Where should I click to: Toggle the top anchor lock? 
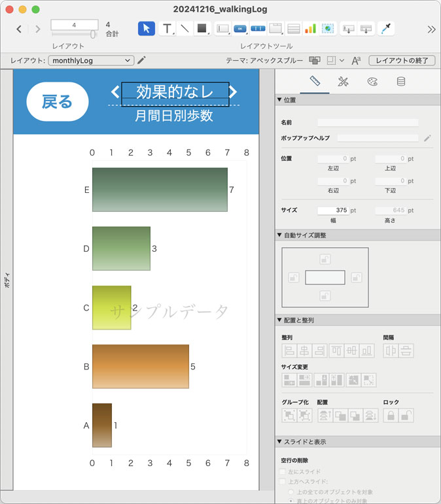click(x=325, y=259)
